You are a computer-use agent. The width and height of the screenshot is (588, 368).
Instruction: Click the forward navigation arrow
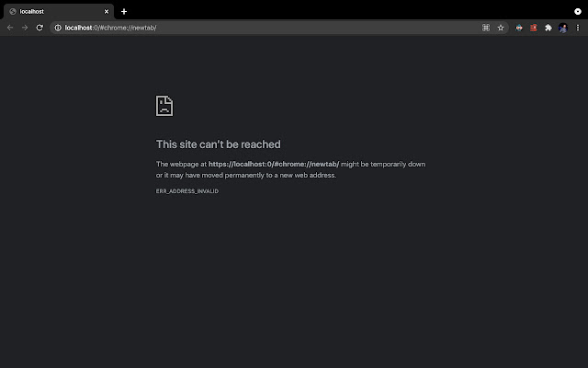(x=25, y=28)
